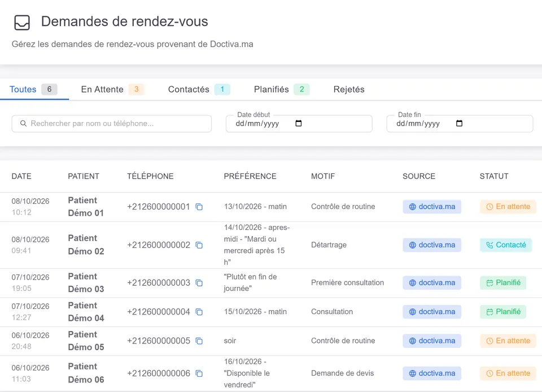
Task: Click the doctiva.ma source badge for Patient Démo 01
Action: tap(432, 207)
